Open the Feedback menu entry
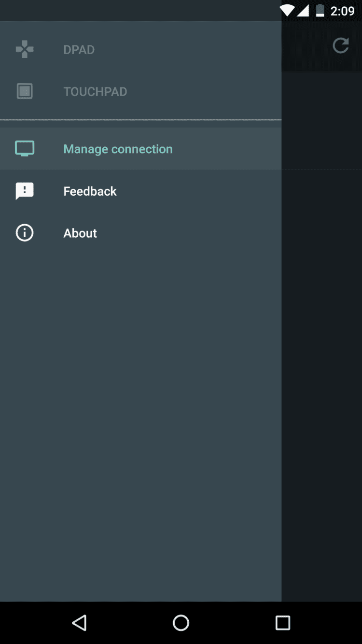Screen dimensions: 362x644 (x=90, y=191)
